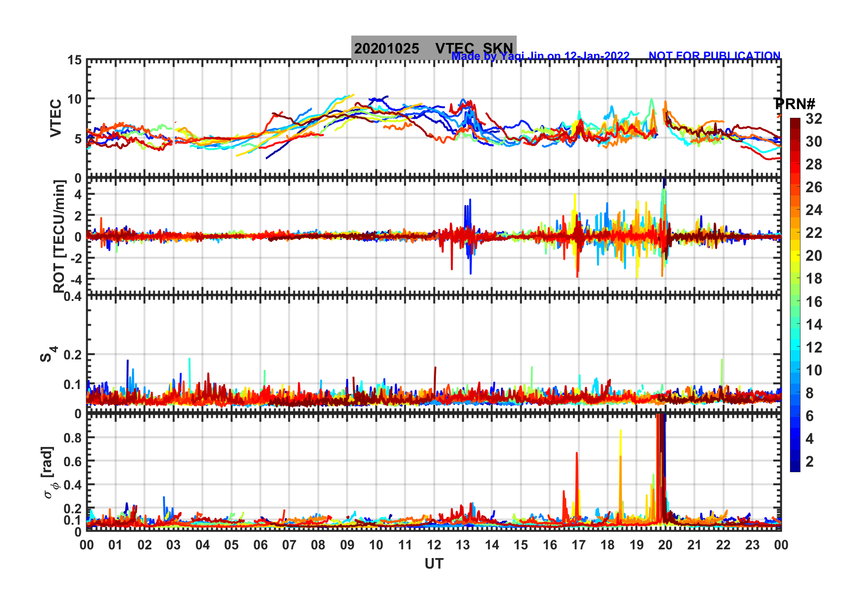
Task: Select the colorbar tick label "16"
Action: 814,301
